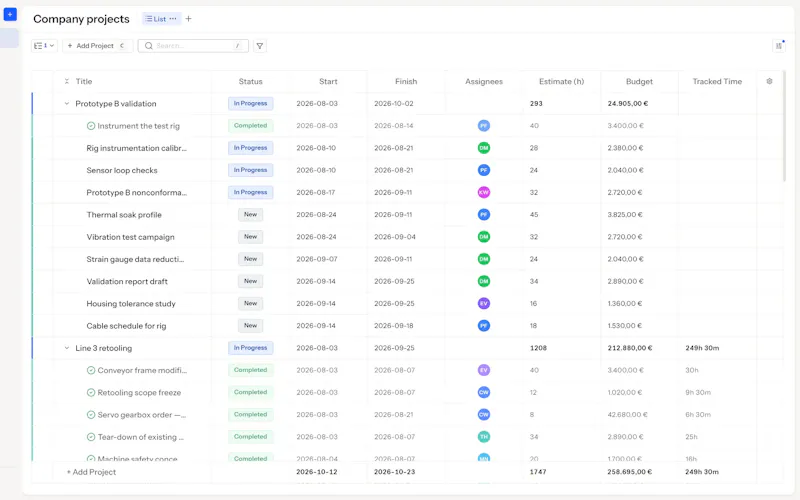Click the blue plus button in sidebar
The image size is (800, 500).
tap(10, 14)
